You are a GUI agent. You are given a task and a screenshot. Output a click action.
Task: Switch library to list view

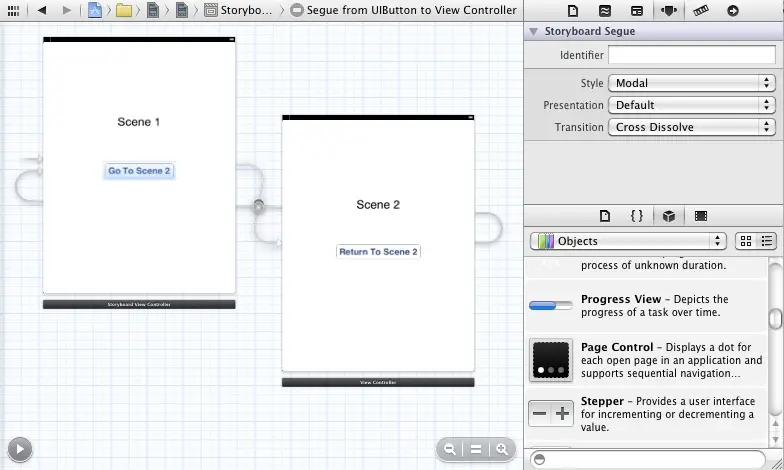(768, 241)
